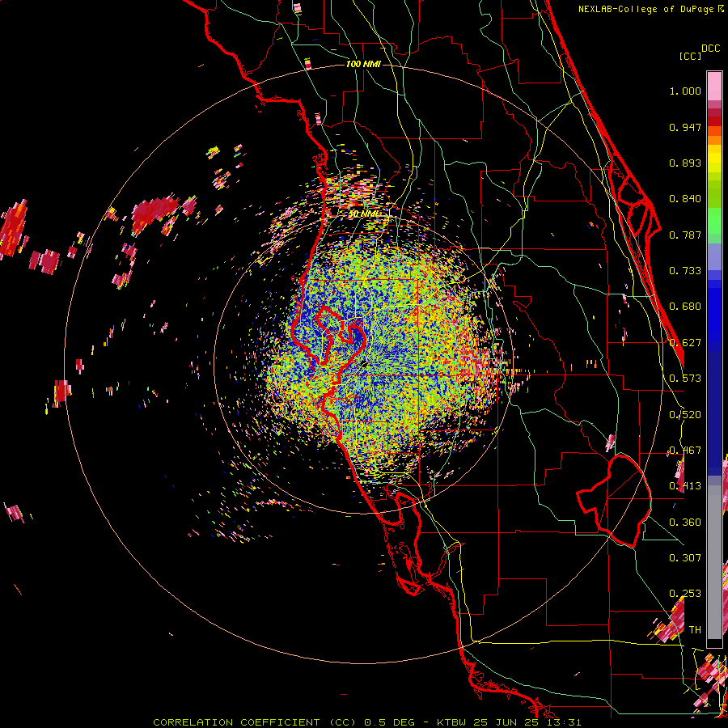Viewport: 728px width, 728px height.
Task: Click the TH threshold label on the scale
Action: [x=695, y=630]
